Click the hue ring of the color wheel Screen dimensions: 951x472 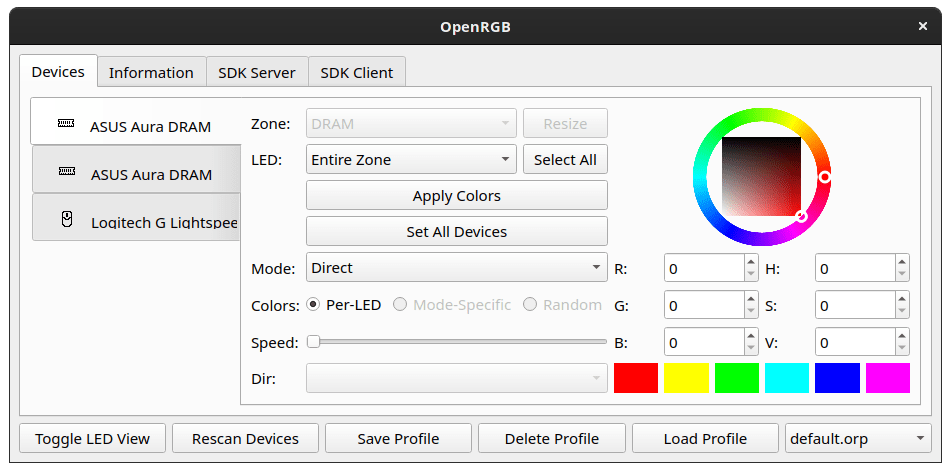(x=762, y=115)
